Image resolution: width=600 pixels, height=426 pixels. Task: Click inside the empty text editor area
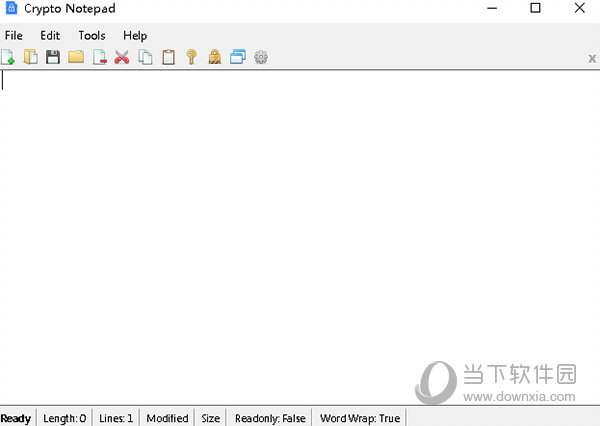pos(300,237)
